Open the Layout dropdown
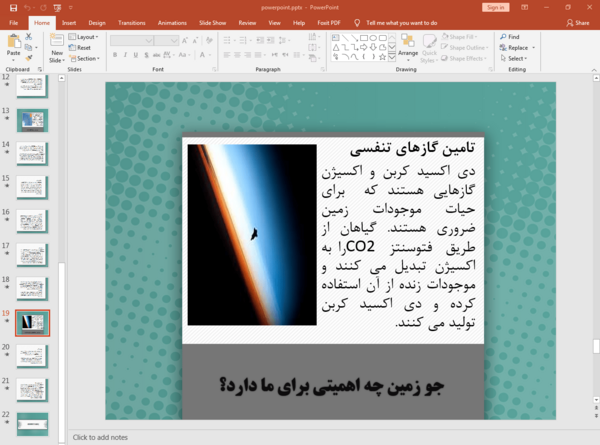 (83, 37)
